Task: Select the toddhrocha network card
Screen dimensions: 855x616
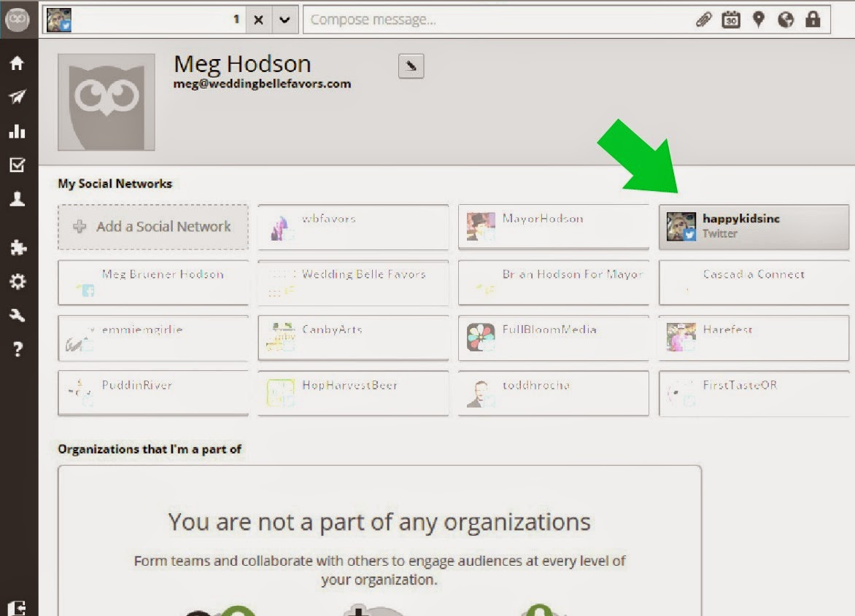Action: 554,393
